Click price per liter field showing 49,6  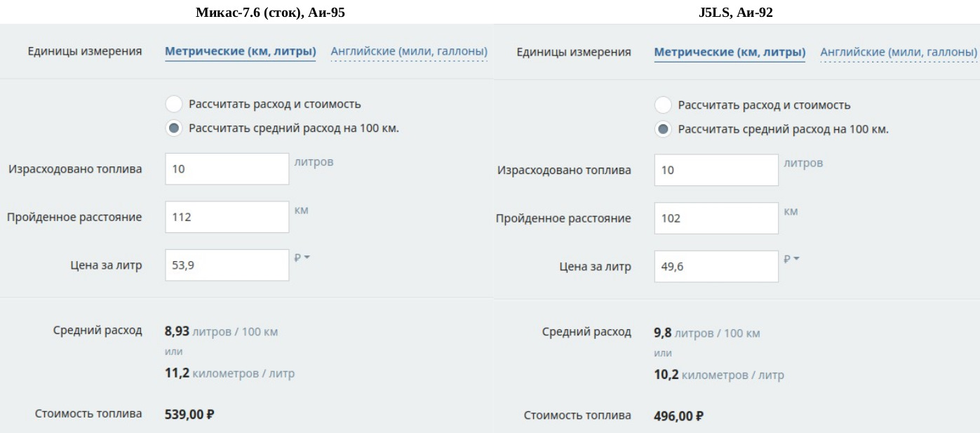coord(716,267)
